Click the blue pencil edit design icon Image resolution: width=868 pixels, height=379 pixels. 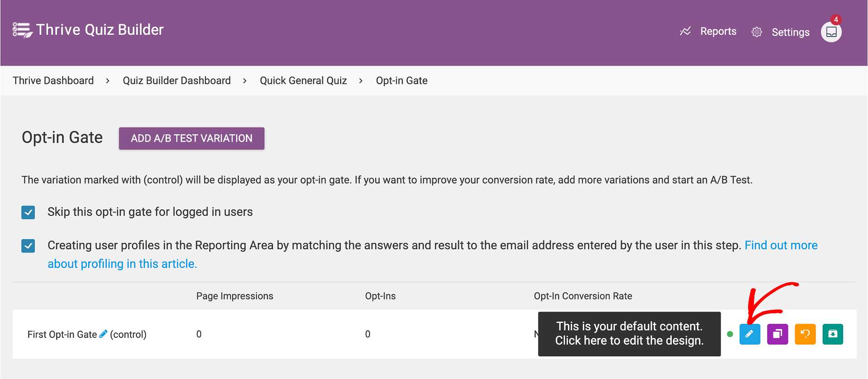pos(750,334)
